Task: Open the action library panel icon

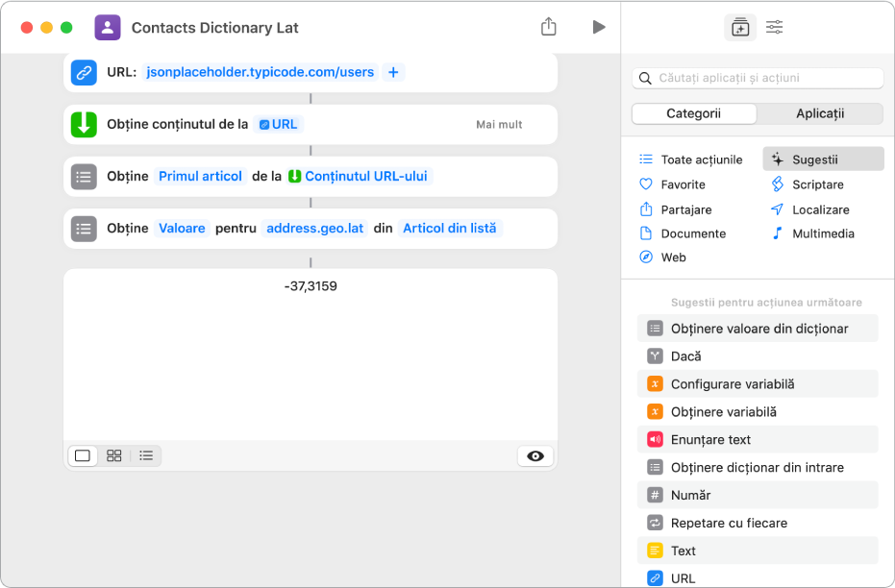Action: (x=739, y=28)
